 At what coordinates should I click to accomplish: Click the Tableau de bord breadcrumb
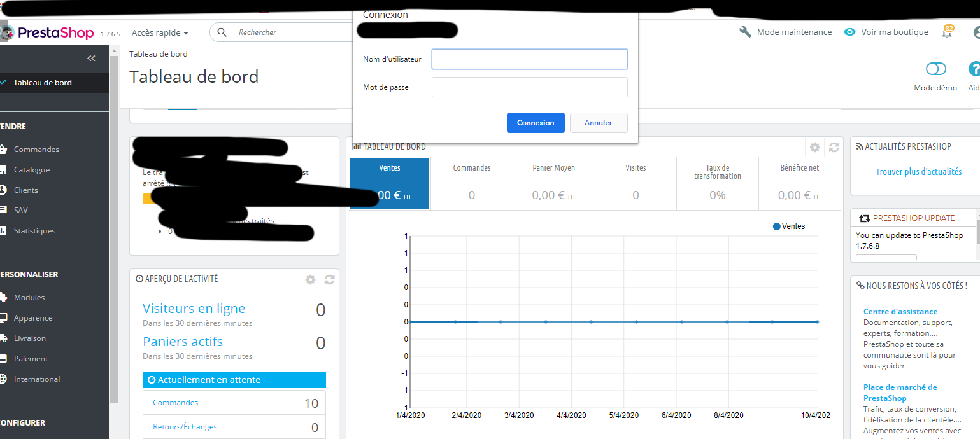click(x=159, y=54)
